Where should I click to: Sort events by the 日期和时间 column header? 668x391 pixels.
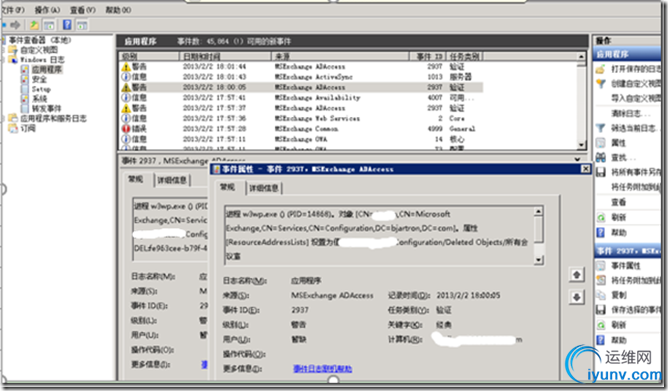225,56
